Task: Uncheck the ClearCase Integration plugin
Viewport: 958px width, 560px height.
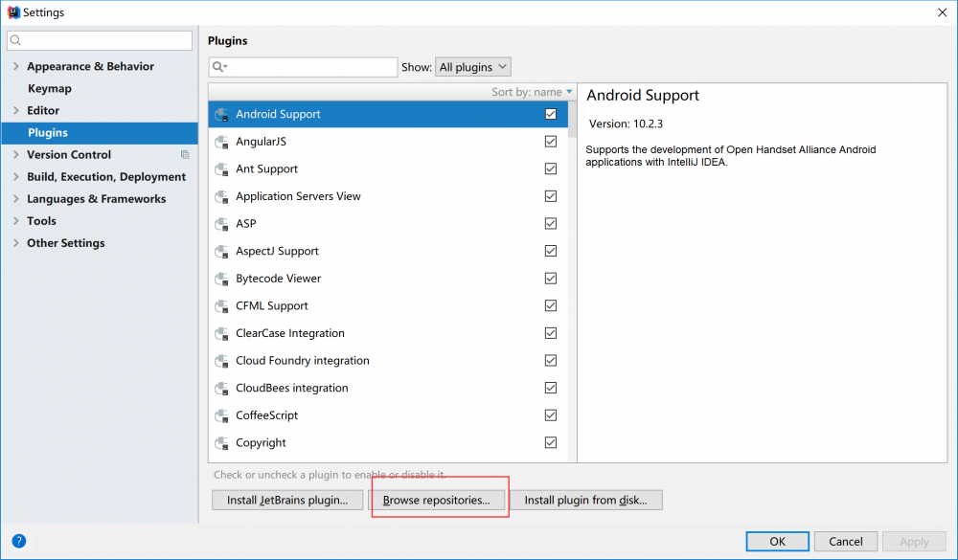Action: 551,334
